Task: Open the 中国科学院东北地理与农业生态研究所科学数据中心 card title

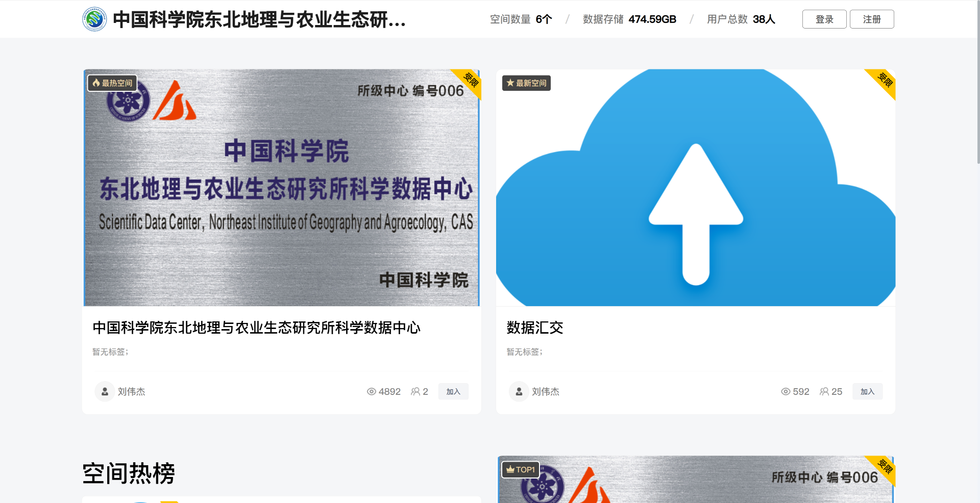Action: [x=257, y=328]
